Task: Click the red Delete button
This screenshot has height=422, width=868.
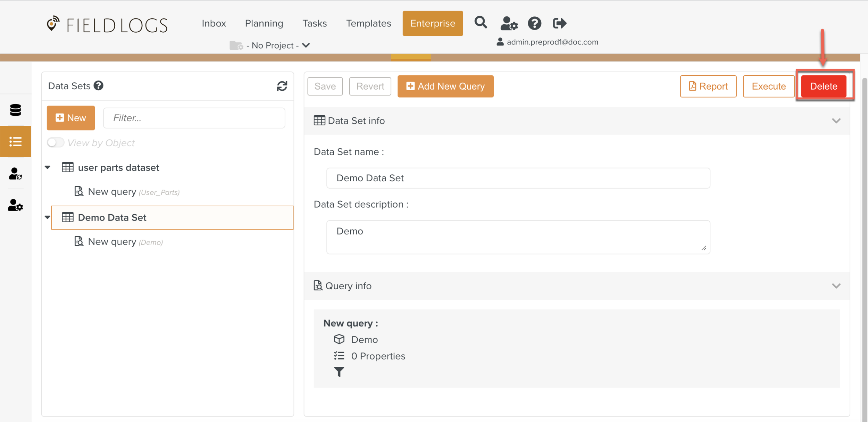Action: pos(823,86)
